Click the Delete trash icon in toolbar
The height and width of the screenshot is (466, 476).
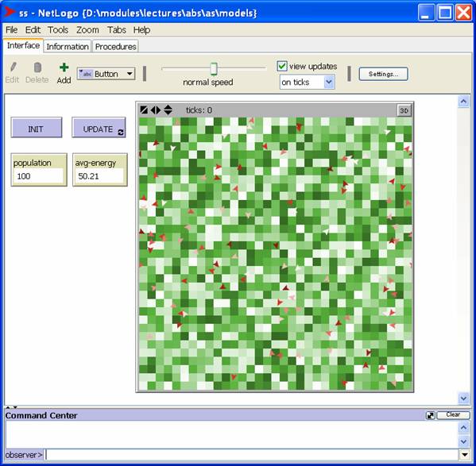click(37, 67)
